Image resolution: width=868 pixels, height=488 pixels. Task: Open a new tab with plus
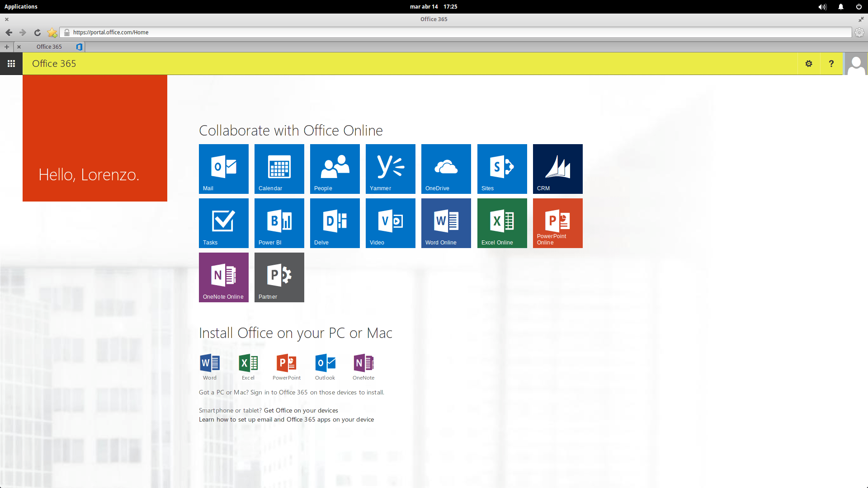click(x=7, y=47)
